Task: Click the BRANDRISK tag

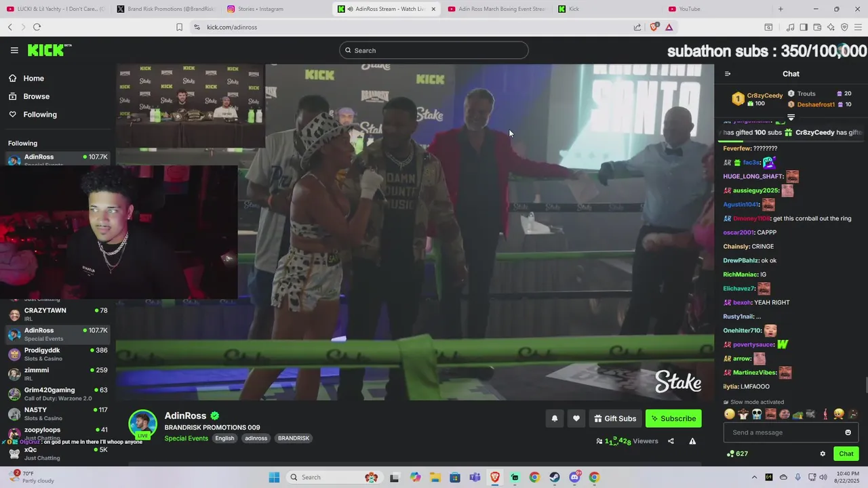Action: 294,439
